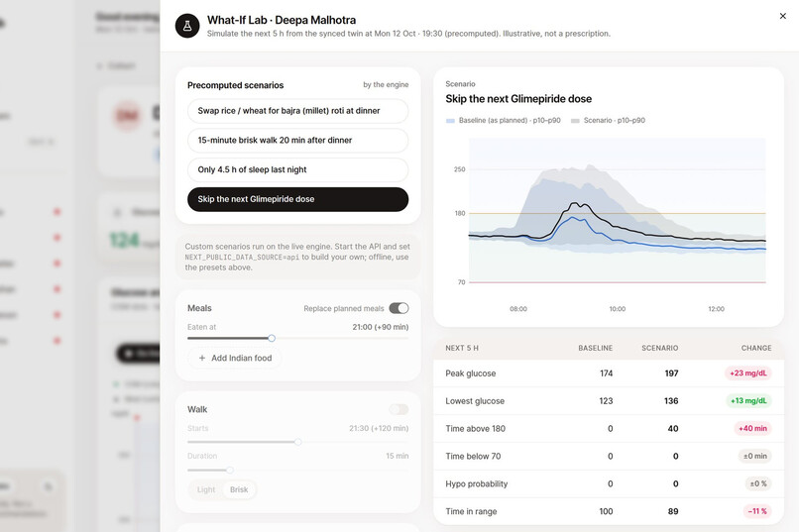Choose Brisk walk intensity

(x=239, y=489)
